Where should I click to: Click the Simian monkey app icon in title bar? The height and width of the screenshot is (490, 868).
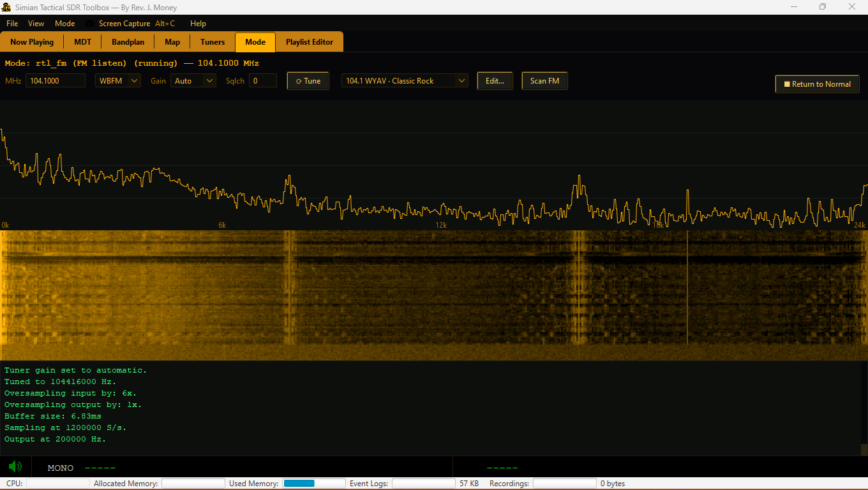point(6,7)
